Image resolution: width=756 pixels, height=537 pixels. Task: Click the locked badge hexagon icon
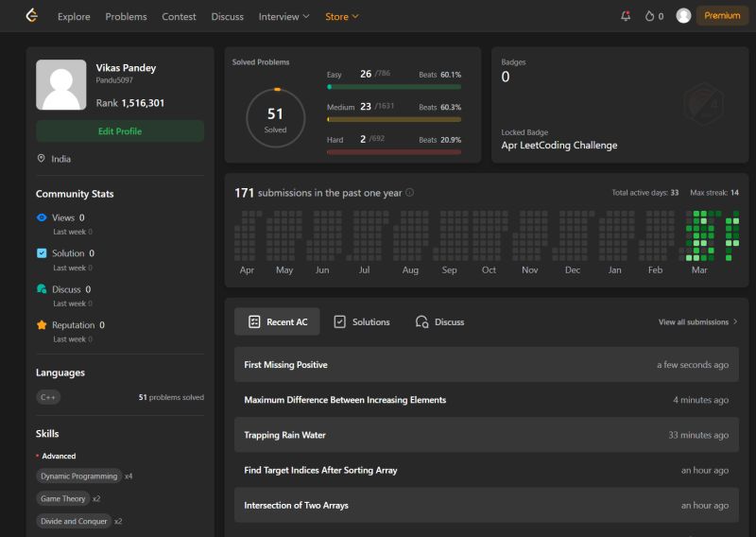click(x=703, y=104)
